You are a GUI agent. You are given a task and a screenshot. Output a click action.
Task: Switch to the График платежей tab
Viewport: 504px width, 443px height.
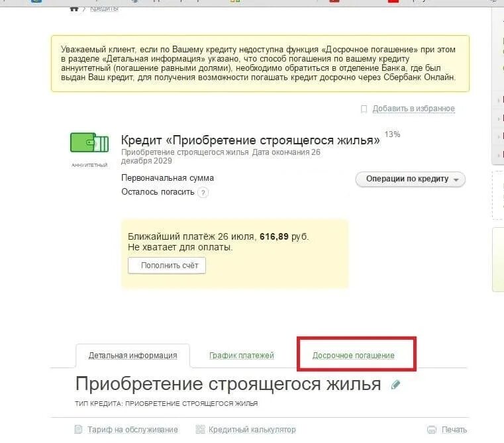click(241, 355)
